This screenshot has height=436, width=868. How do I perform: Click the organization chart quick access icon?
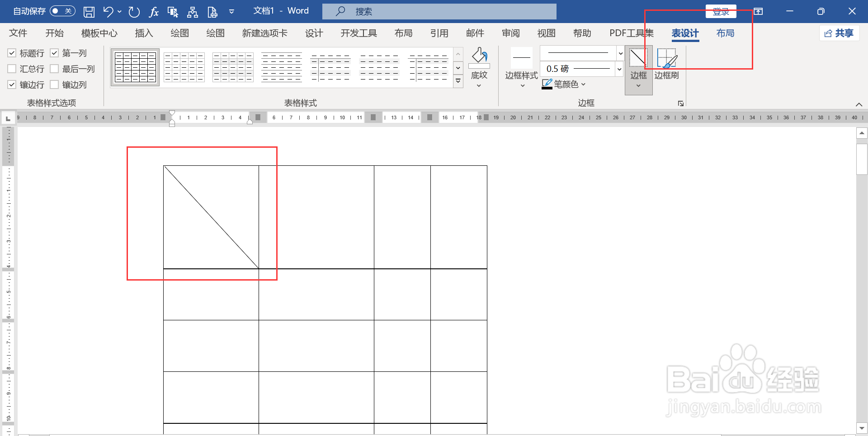193,12
